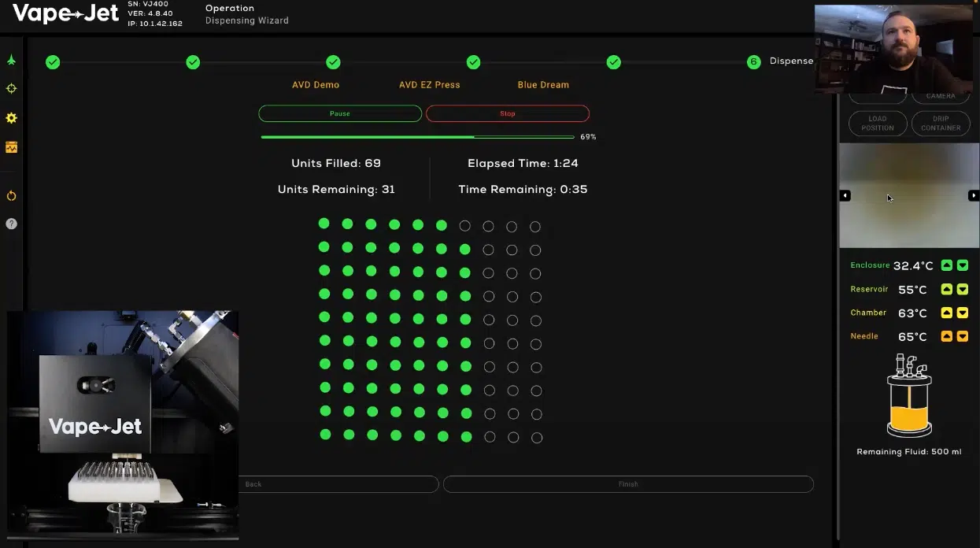Open the Operation page via the jet icon
980x548 pixels.
11,60
